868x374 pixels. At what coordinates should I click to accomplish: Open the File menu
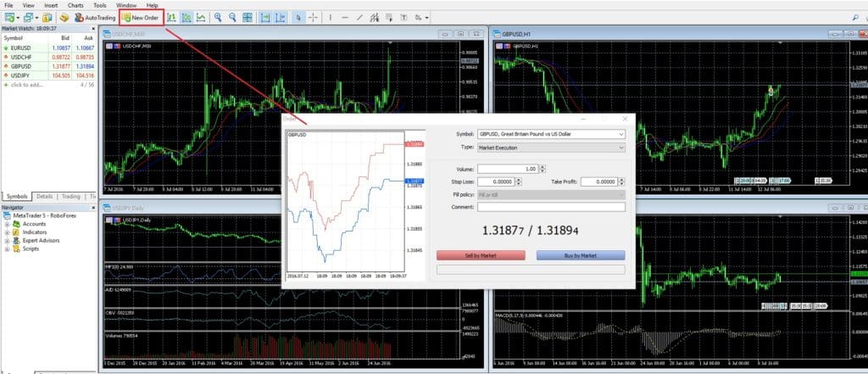pyautogui.click(x=8, y=5)
